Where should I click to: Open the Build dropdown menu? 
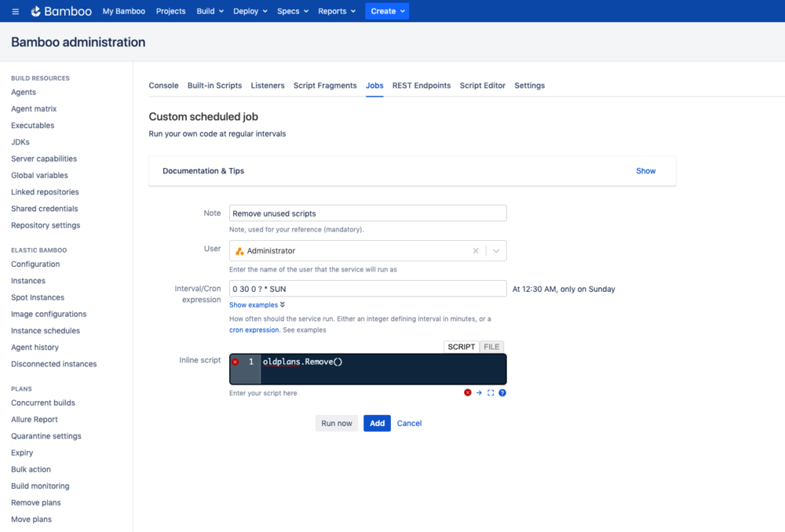(x=210, y=11)
